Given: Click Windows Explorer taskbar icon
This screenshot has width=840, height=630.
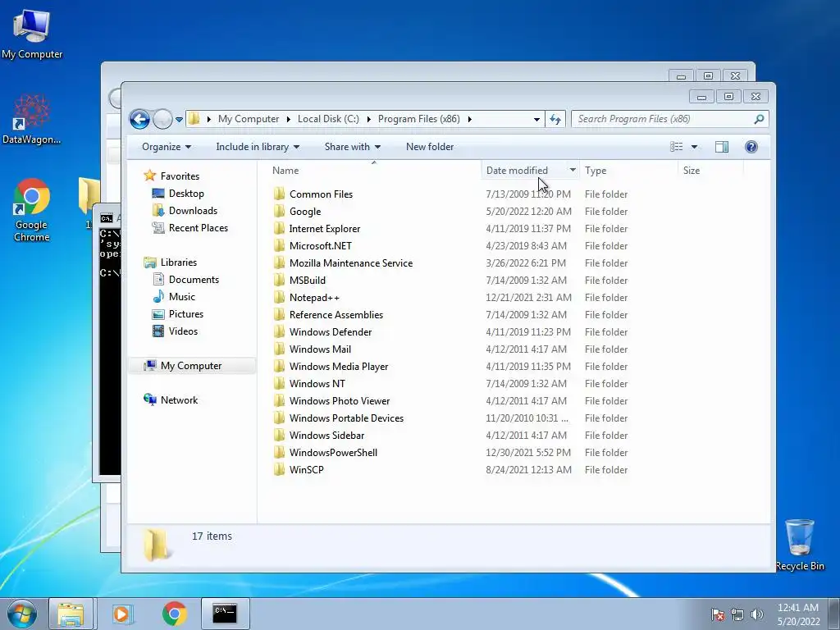Looking at the screenshot, I should tap(71, 614).
